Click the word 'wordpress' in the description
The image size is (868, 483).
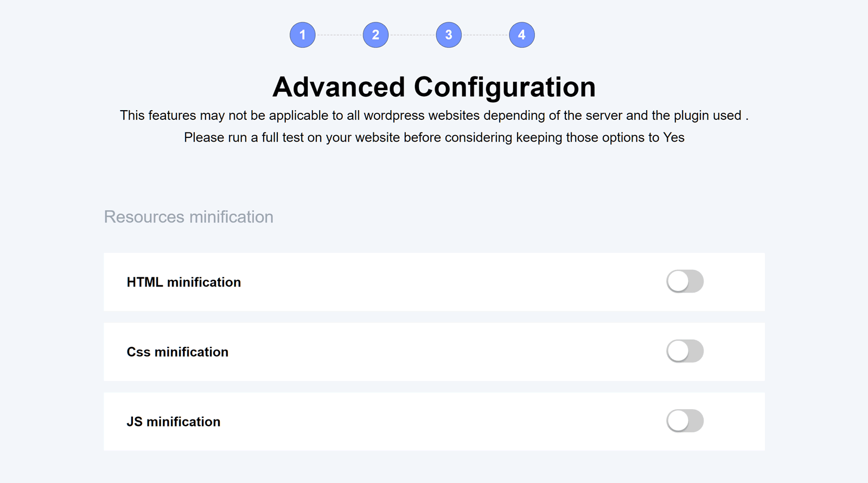coord(394,116)
